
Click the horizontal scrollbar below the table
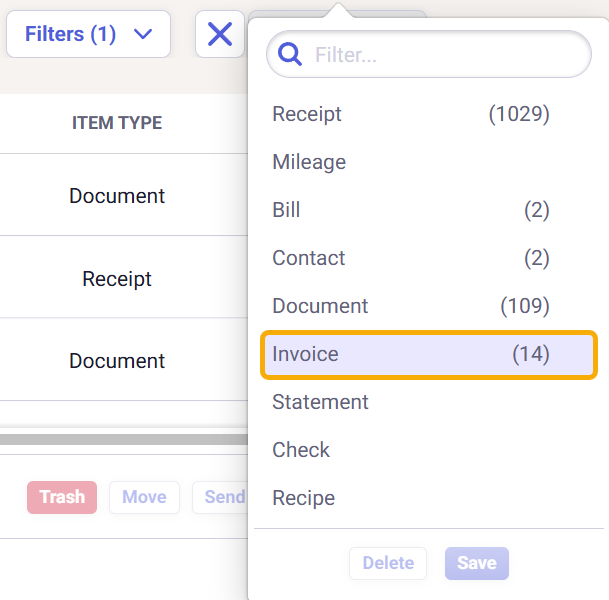(x=123, y=439)
